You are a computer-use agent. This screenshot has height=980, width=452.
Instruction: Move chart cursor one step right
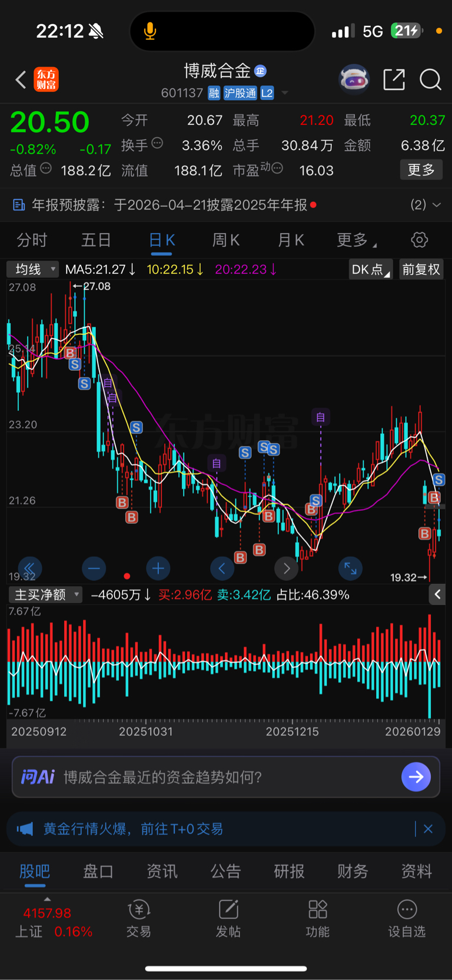pyautogui.click(x=287, y=568)
